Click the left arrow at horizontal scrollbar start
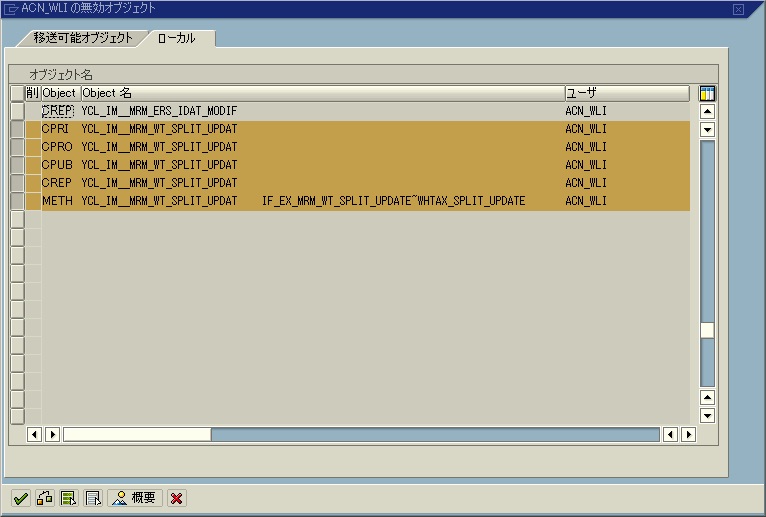The width and height of the screenshot is (766, 517). click(x=34, y=434)
